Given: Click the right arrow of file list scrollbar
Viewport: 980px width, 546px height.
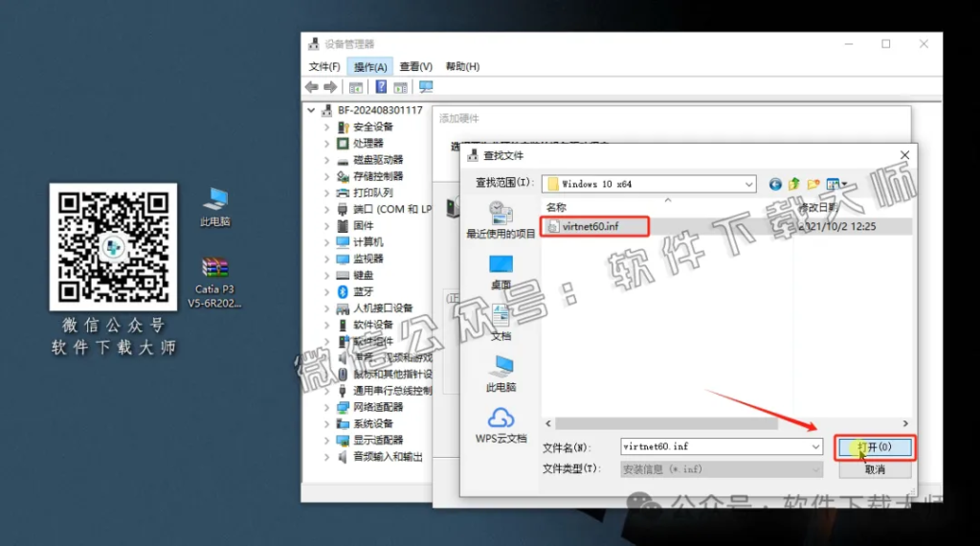Looking at the screenshot, I should pyautogui.click(x=905, y=423).
